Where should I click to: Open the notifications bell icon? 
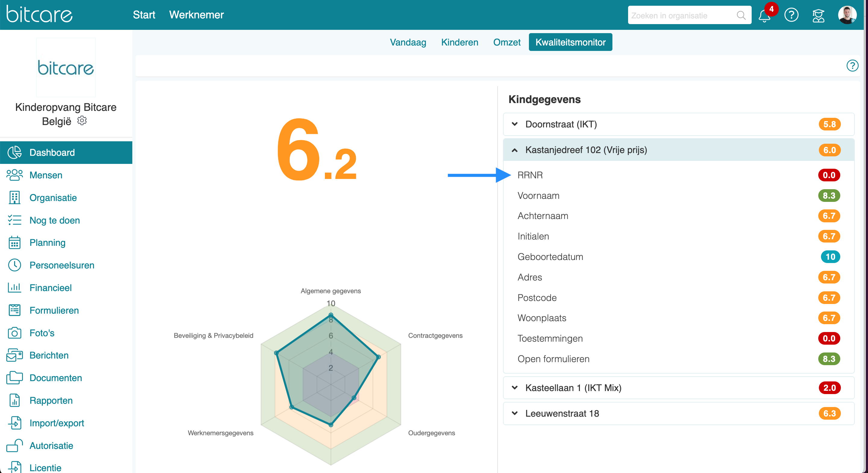coord(764,16)
